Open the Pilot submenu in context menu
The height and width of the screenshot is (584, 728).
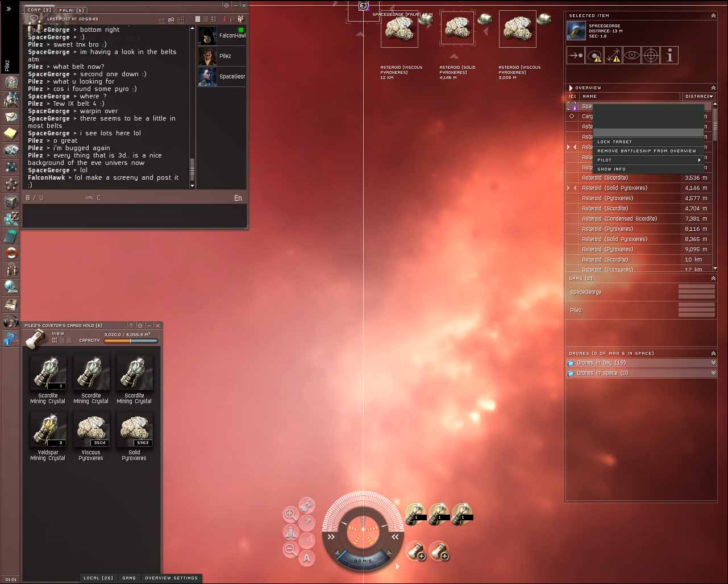tap(648, 160)
